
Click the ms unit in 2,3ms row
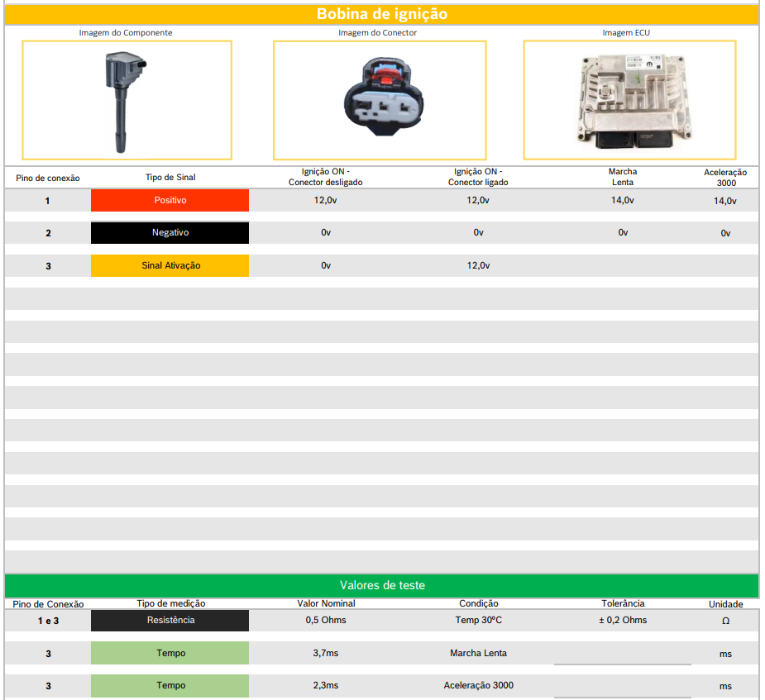tap(725, 686)
